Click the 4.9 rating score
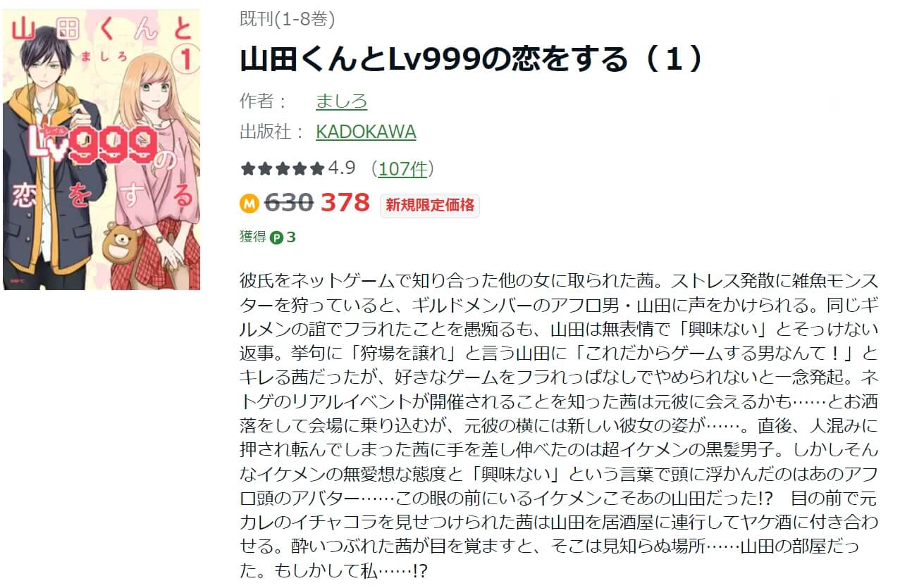Image resolution: width=900 pixels, height=588 pixels. coord(342,169)
